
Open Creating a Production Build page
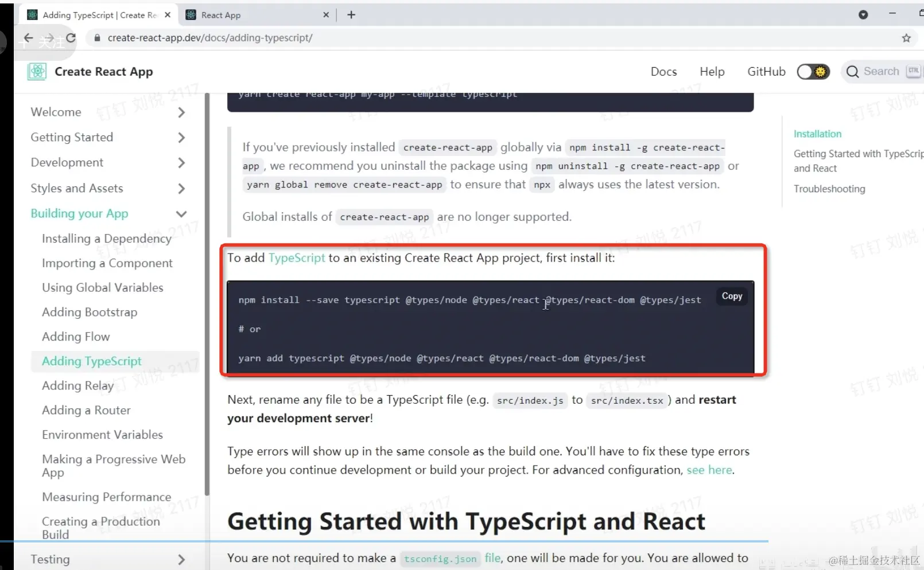pos(101,528)
